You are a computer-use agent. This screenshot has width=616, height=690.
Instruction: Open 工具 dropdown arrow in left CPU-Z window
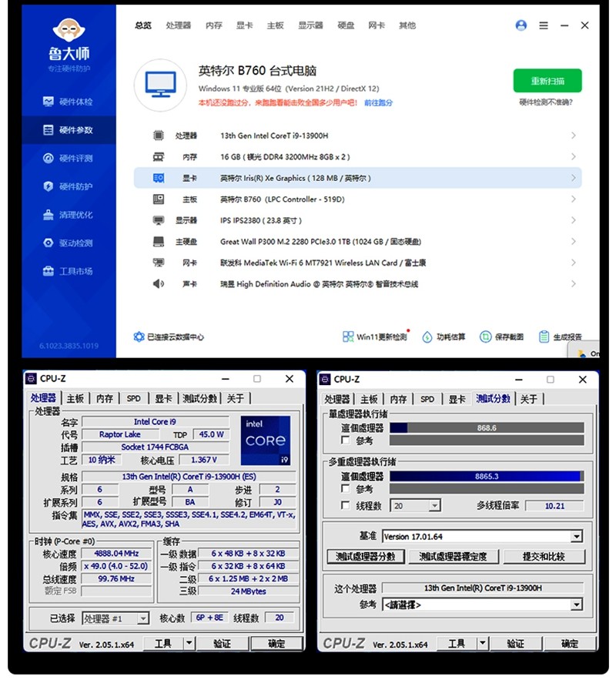pyautogui.click(x=189, y=643)
